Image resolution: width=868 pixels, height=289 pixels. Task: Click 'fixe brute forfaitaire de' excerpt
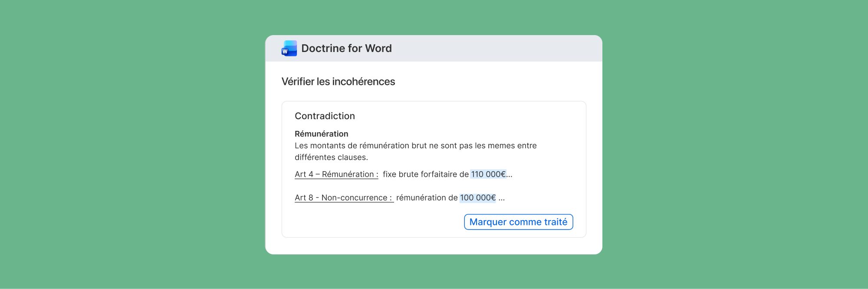[425, 174]
